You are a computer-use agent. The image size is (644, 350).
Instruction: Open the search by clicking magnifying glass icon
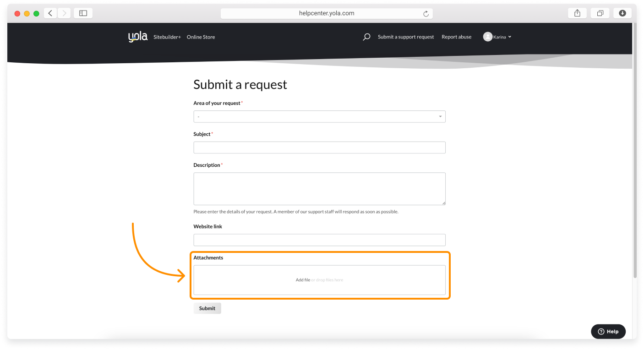[366, 37]
